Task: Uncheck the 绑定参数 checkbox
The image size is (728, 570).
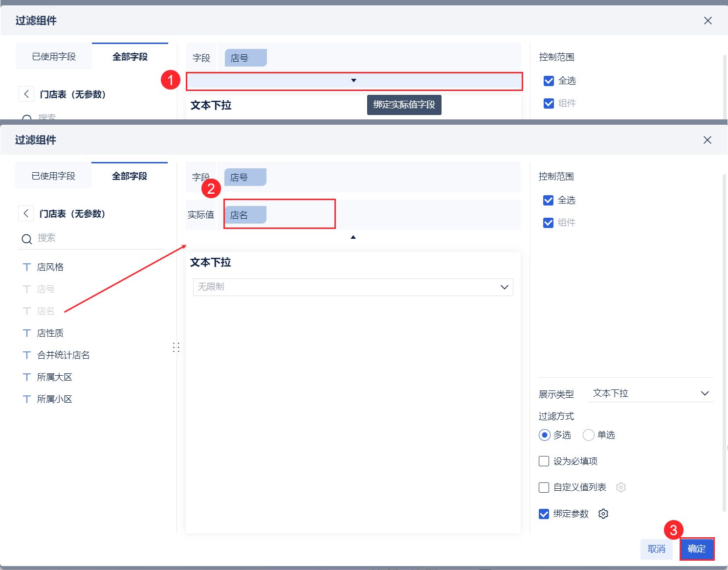Action: click(544, 514)
